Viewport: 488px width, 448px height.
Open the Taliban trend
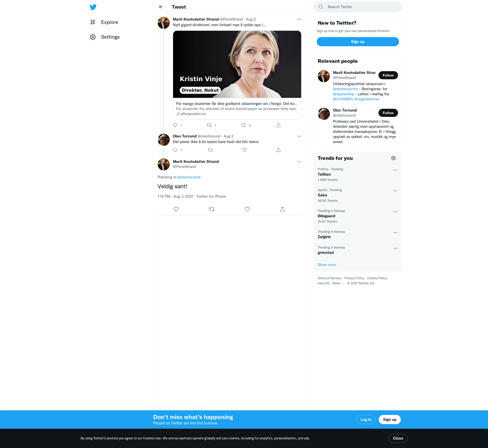(358, 174)
